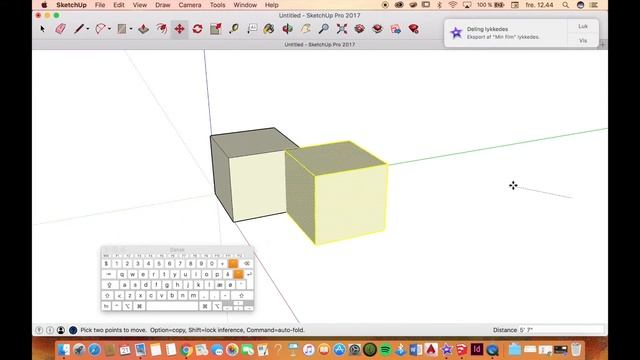Open Google Chrome from the dock
This screenshot has width=640, height=360.
tap(187, 350)
